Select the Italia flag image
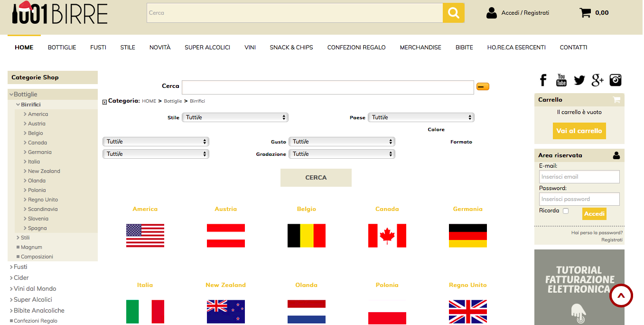 pos(145,312)
